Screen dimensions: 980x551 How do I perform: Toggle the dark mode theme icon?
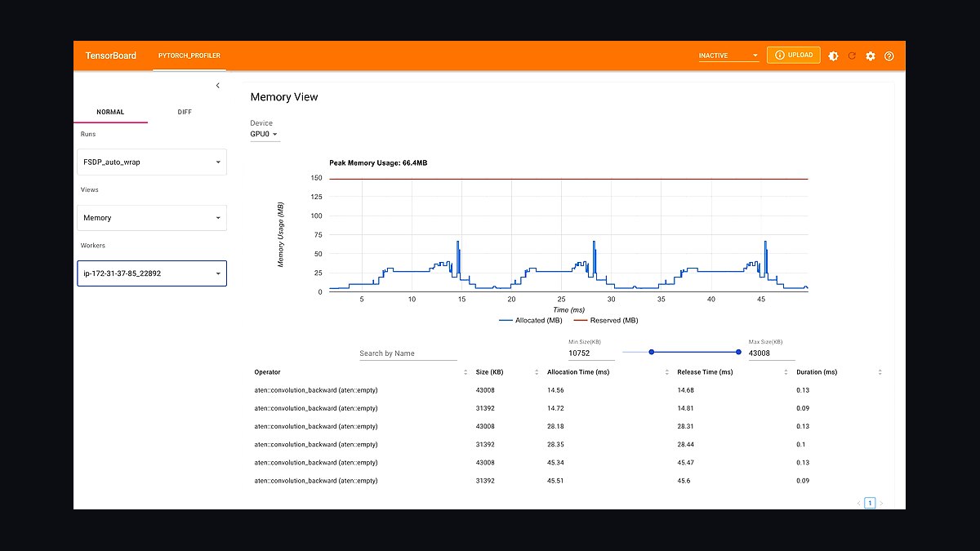[833, 56]
